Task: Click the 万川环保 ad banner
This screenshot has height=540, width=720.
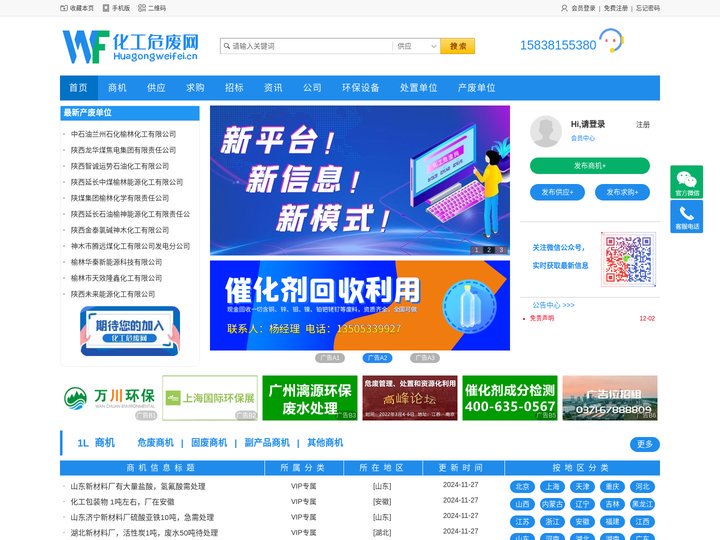Action: coord(109,398)
